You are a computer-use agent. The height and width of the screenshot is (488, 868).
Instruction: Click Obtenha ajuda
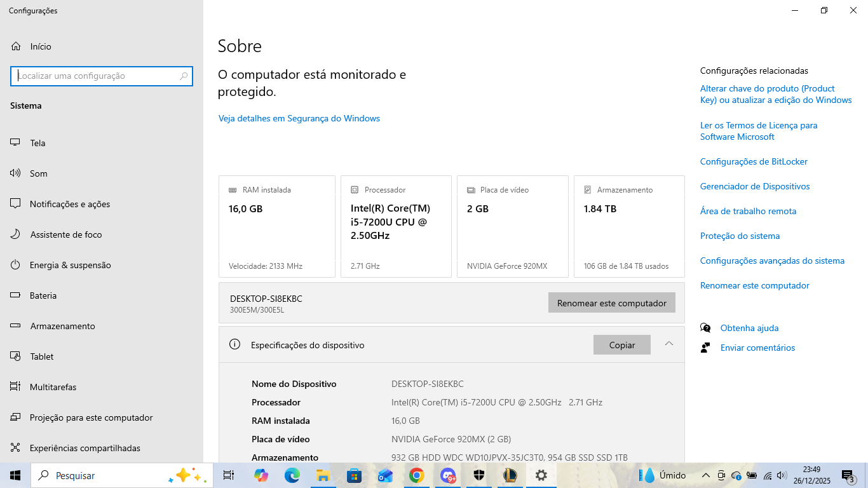click(749, 328)
